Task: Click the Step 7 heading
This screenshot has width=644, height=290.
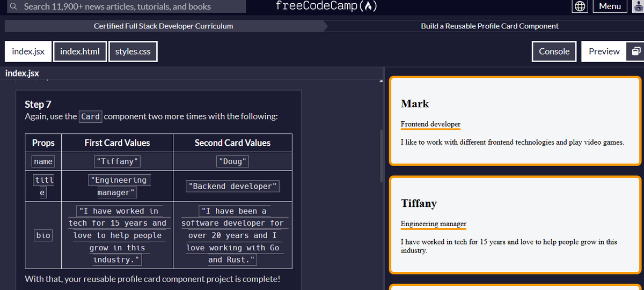Action: point(38,104)
